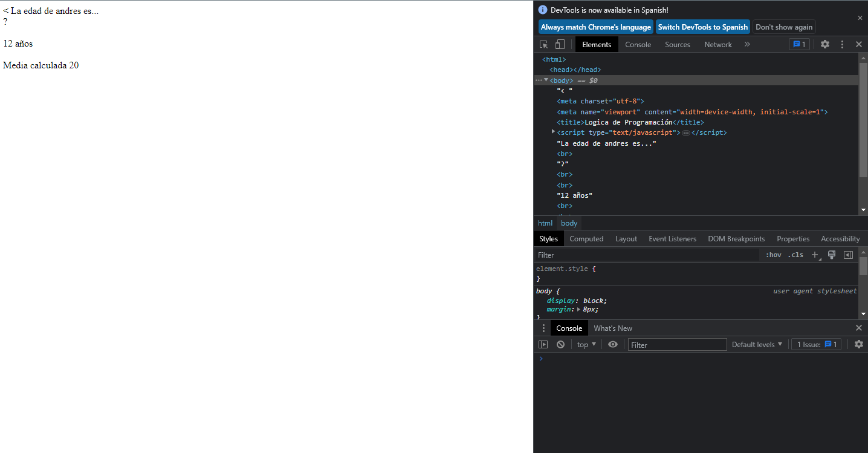
Task: Select html in the breadcrumb bar
Action: coord(545,223)
